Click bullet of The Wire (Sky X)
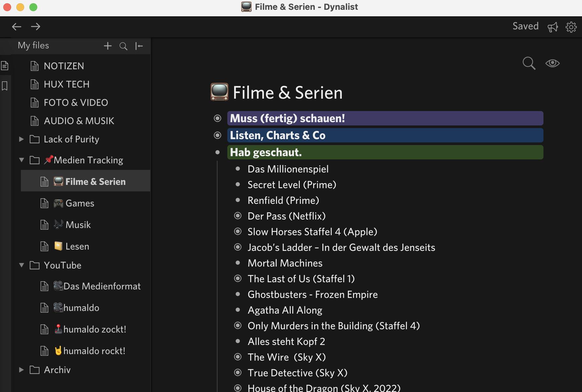The height and width of the screenshot is (392, 582). click(x=238, y=357)
